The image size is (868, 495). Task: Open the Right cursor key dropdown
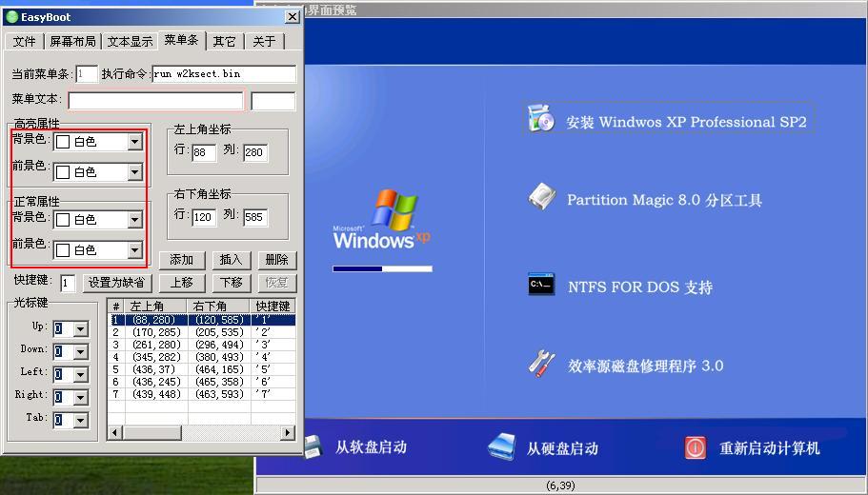click(x=81, y=398)
